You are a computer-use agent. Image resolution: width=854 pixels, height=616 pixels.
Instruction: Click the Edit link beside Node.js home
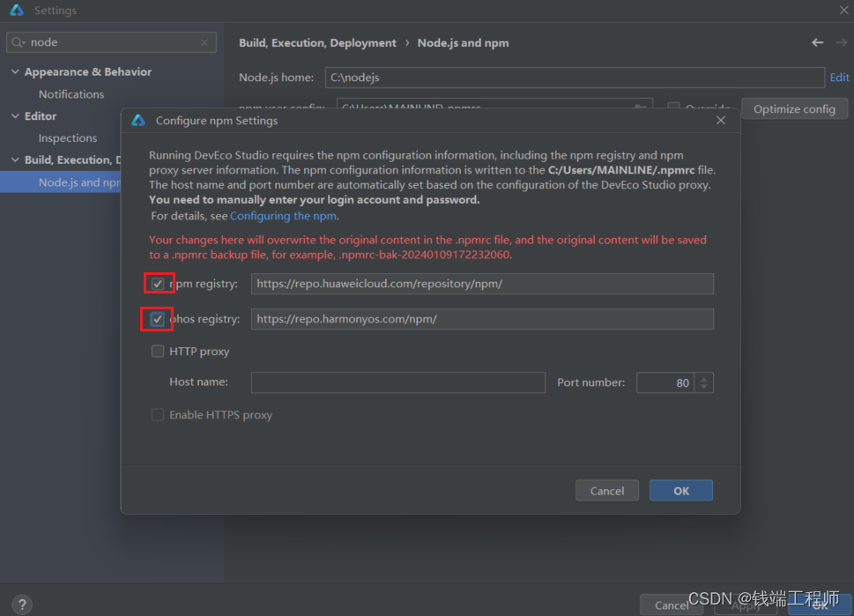839,78
